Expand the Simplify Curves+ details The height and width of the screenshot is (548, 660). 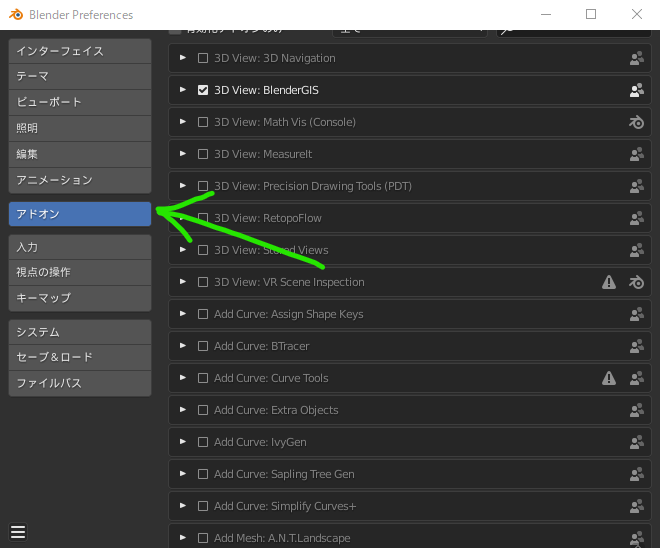point(183,505)
